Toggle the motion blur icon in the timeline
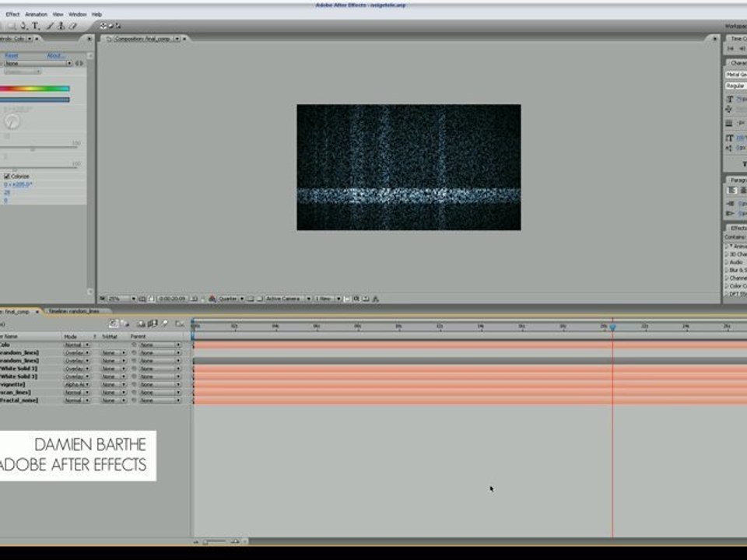This screenshot has width=747, height=560. tap(165, 324)
